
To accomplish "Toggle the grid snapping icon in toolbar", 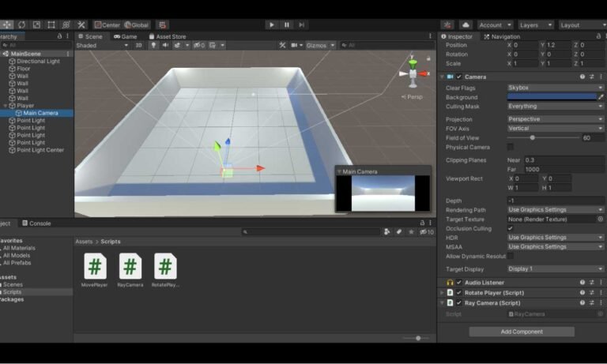I will [x=163, y=24].
